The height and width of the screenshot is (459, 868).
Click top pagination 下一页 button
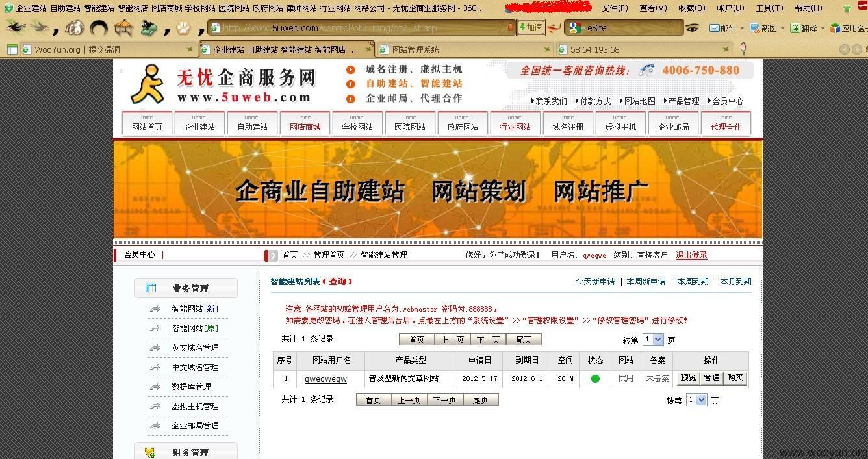pos(488,340)
